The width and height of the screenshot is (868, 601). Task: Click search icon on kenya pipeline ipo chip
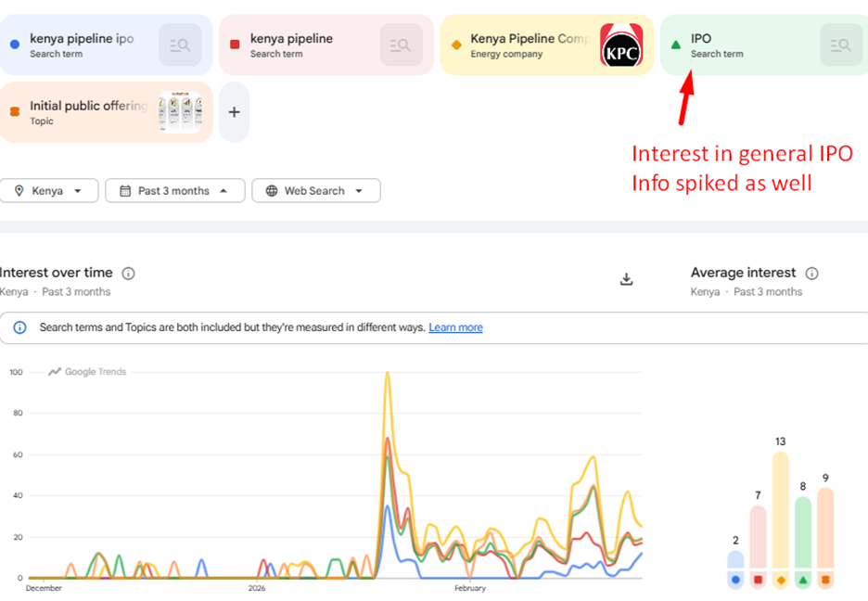pos(180,45)
